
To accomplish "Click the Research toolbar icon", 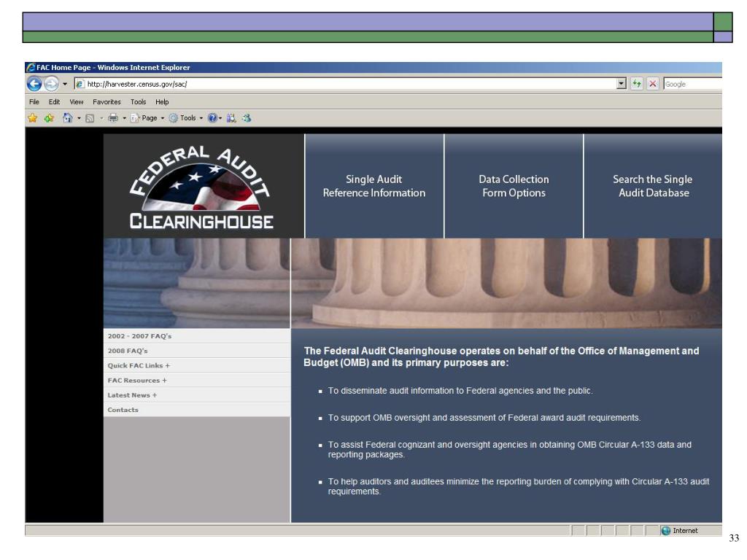I will coord(231,118).
